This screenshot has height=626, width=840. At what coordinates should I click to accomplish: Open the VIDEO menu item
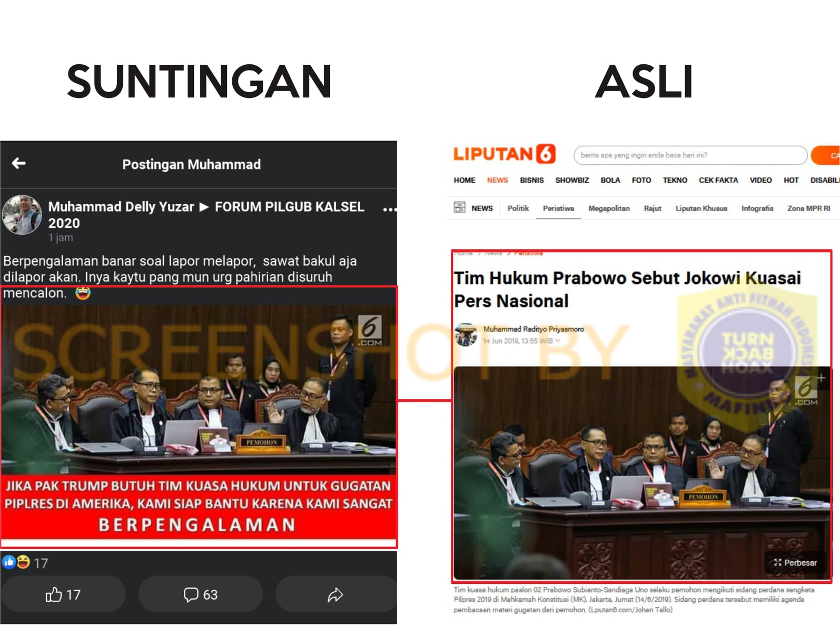761,180
